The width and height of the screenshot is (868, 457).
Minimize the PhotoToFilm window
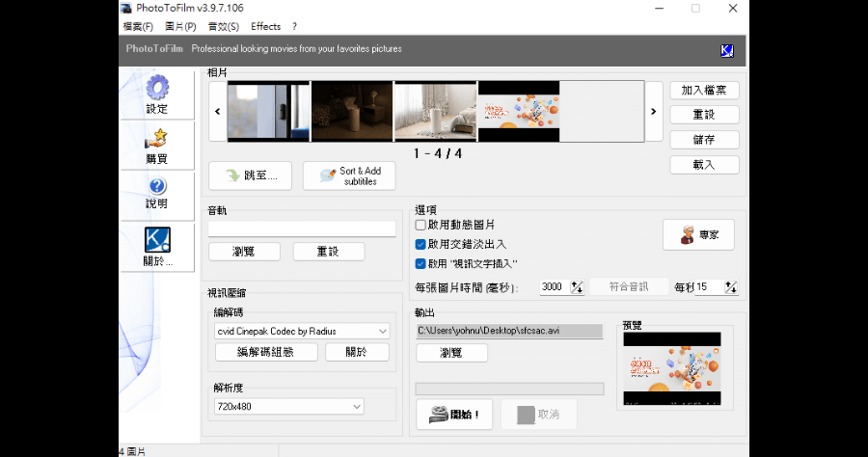(x=659, y=9)
